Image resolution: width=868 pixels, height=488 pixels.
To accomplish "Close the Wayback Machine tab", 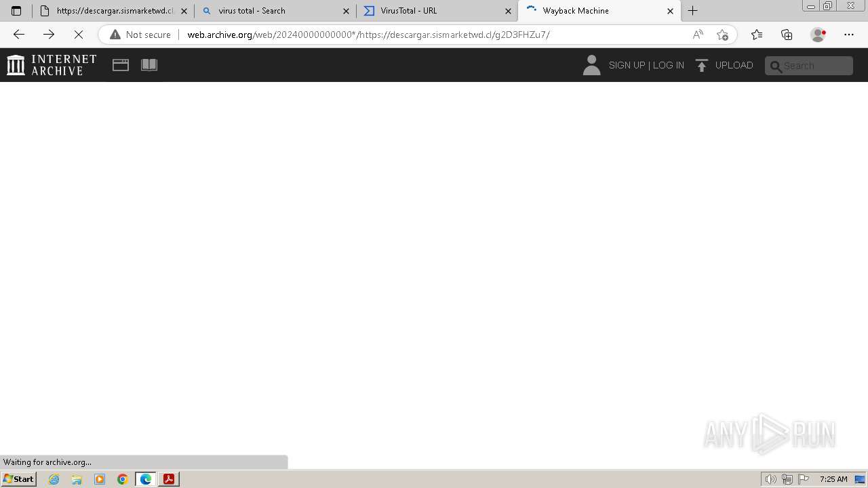I will tap(670, 11).
